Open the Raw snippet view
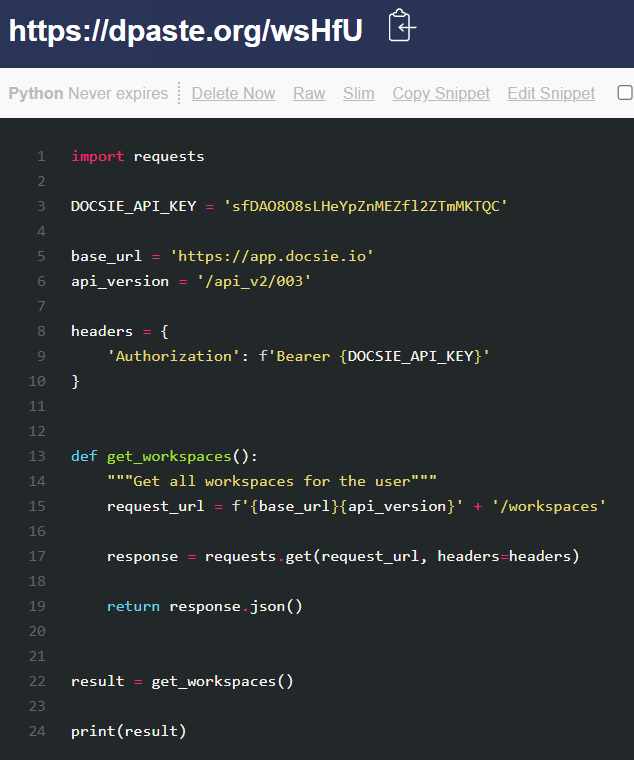This screenshot has width=634, height=760. point(309,93)
